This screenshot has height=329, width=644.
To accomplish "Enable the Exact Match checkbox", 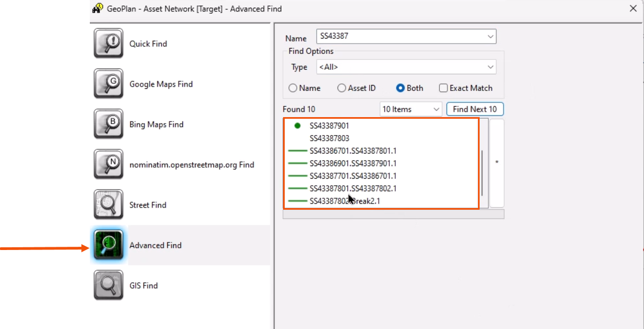I will (443, 88).
